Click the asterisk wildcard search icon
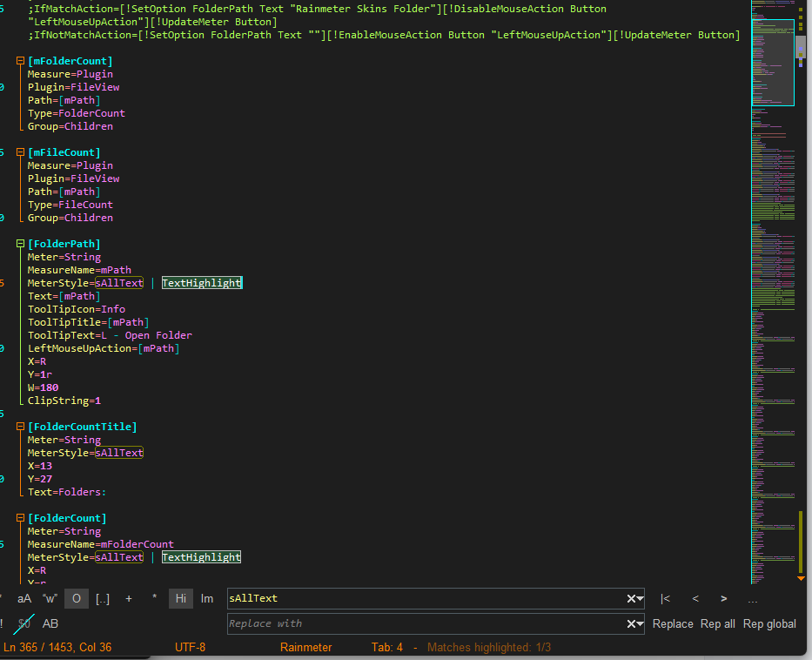Viewport: 812px width, 660px height. point(155,598)
